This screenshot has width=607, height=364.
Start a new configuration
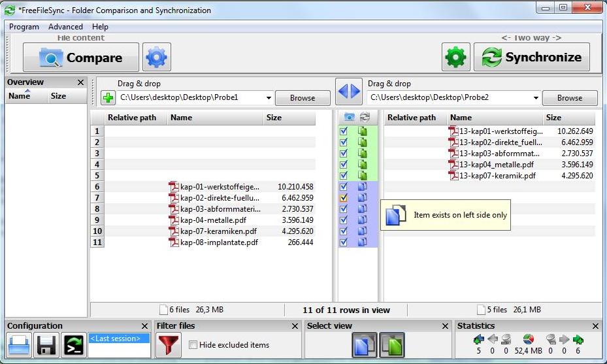click(18, 345)
